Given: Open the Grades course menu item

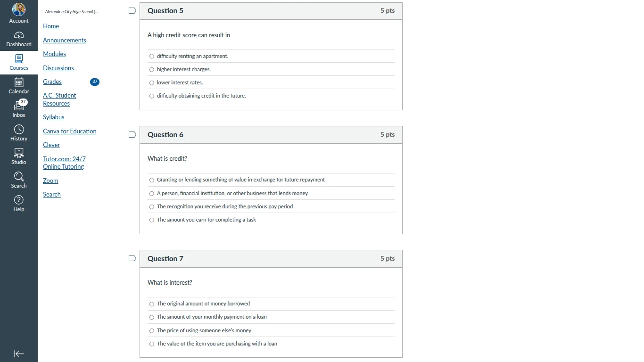Looking at the screenshot, I should 52,82.
